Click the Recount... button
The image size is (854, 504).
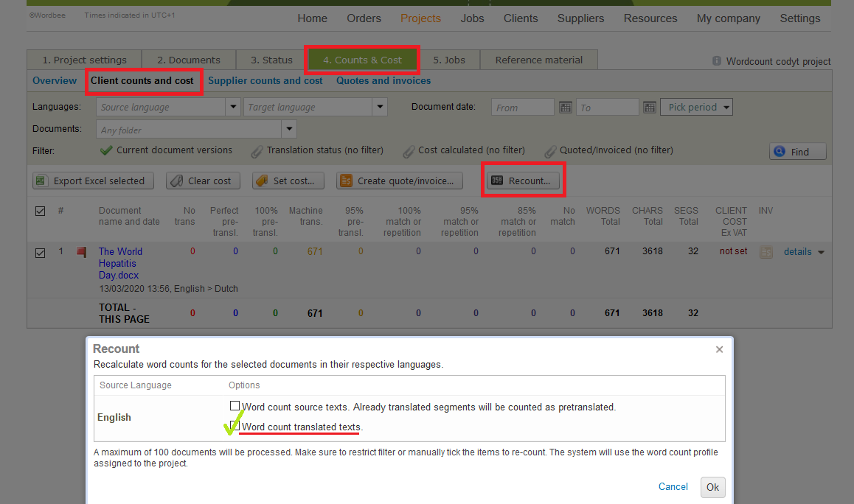coord(523,181)
